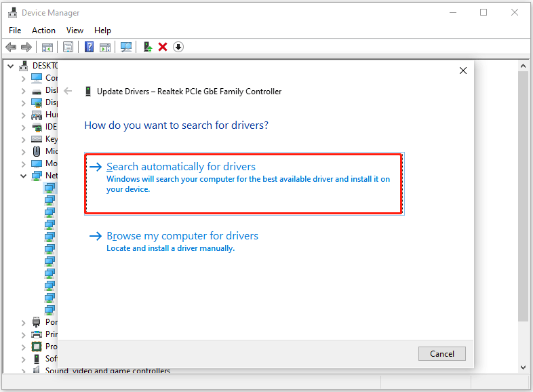Click the Back arrow toolbar icon
The height and width of the screenshot is (392, 533).
pos(11,47)
